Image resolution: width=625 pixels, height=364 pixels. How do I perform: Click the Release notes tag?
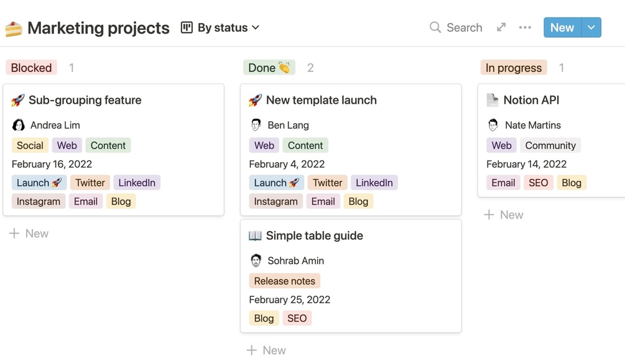(284, 281)
